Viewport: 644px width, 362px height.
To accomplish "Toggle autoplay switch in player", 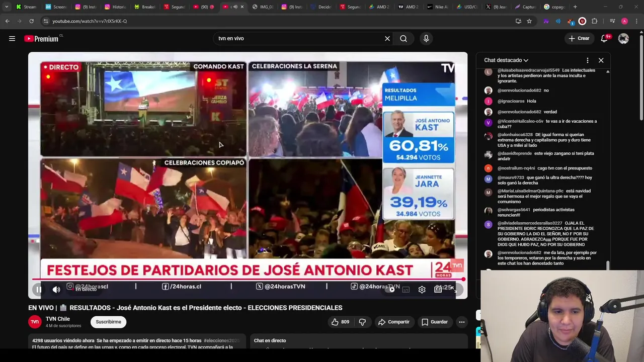I will [391, 290].
